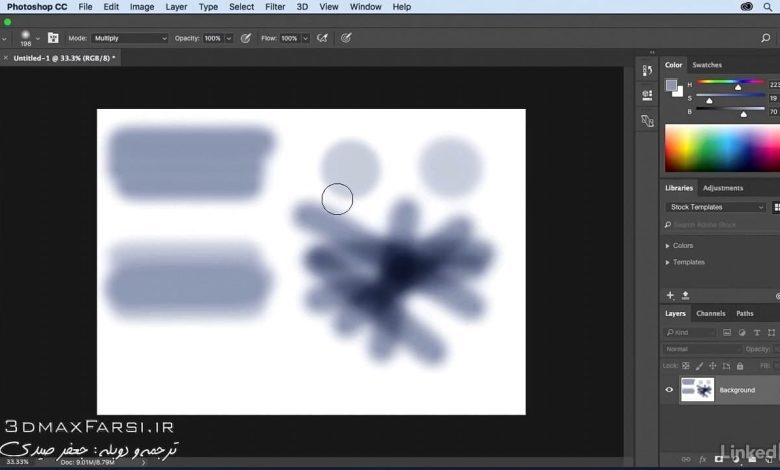Open layer blend mode Normal dropdown

[701, 349]
